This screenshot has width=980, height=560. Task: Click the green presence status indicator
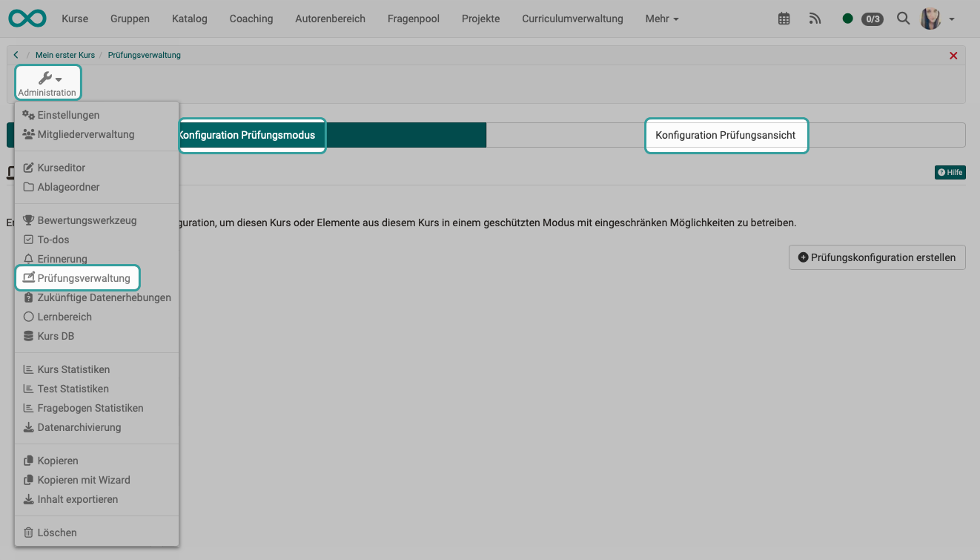point(847,18)
